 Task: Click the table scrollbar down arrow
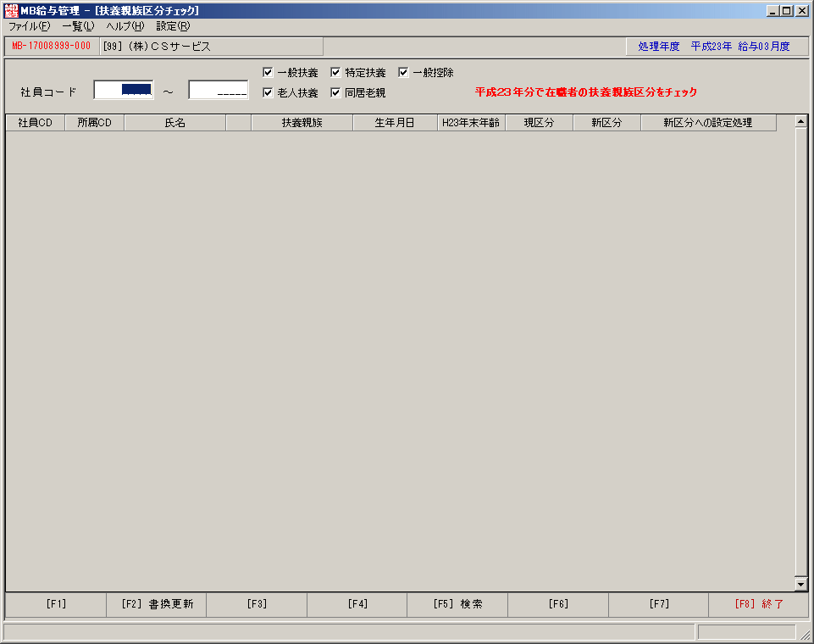[x=800, y=585]
